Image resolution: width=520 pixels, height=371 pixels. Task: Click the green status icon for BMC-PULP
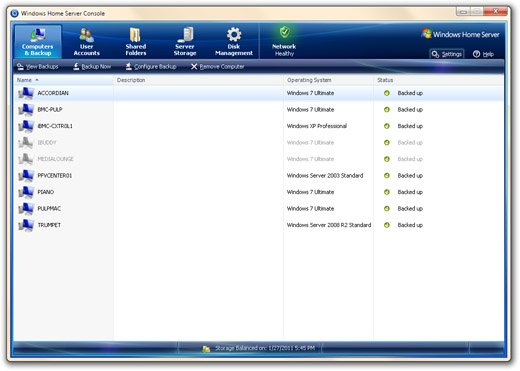click(x=387, y=109)
